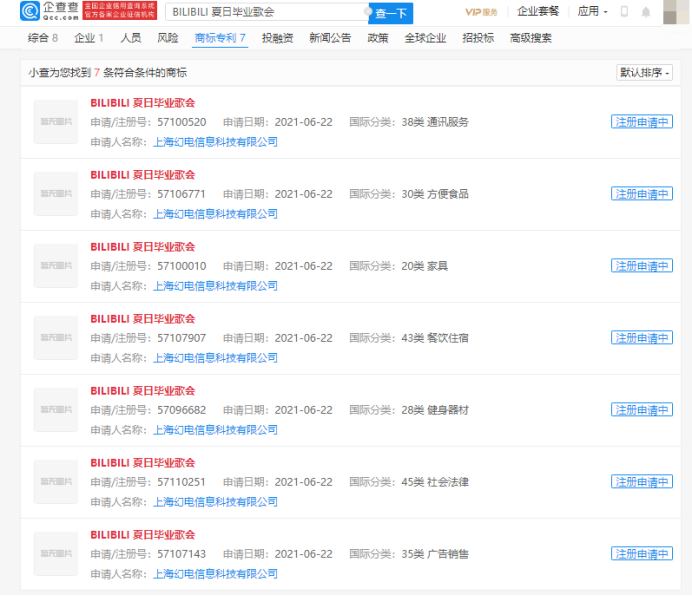The width and height of the screenshot is (692, 596).
Task: Click 注册申请中 status for 57100520
Action: pos(642,122)
